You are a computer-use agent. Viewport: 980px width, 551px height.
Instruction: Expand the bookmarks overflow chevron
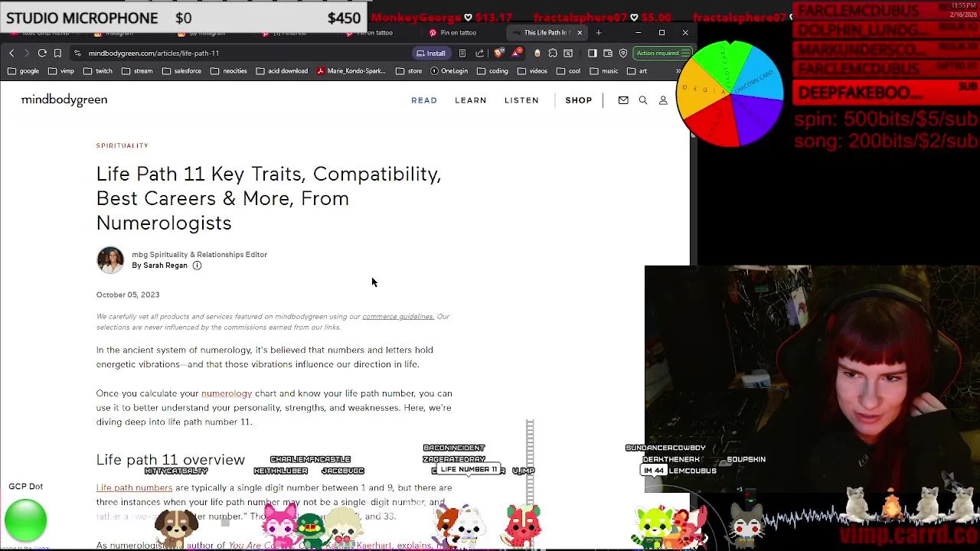[x=678, y=70]
